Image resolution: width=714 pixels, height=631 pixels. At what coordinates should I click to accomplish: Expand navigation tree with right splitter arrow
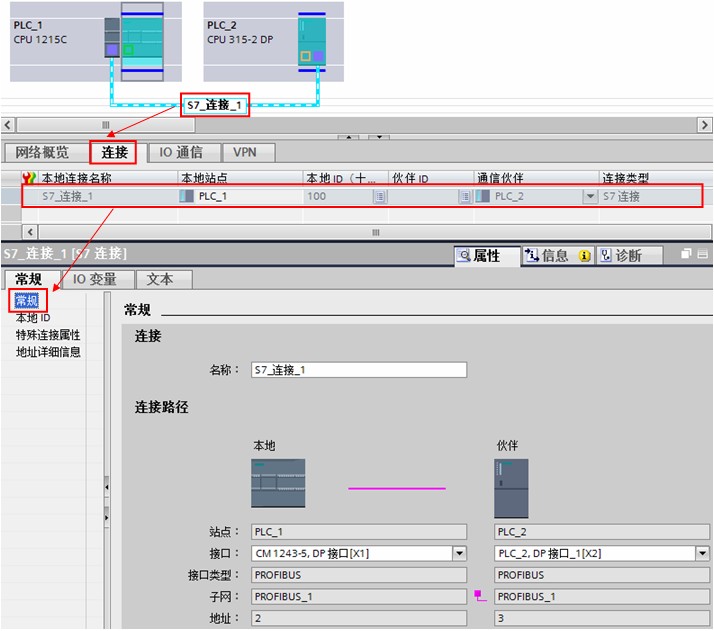click(x=107, y=518)
